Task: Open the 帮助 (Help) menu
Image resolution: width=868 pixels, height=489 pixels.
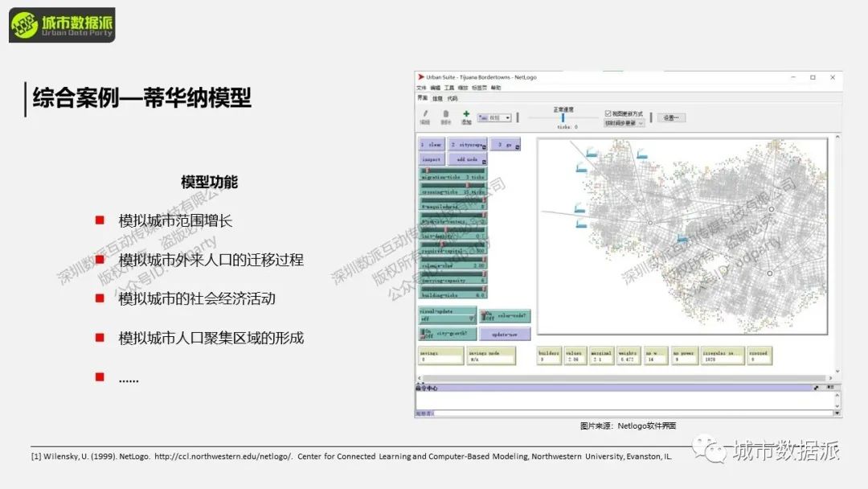Action: [x=495, y=88]
